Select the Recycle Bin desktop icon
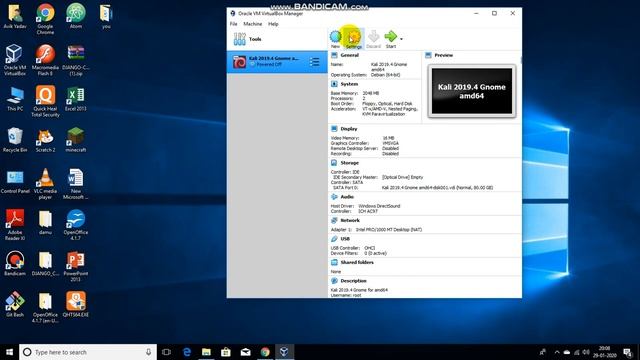Viewport: 640px width, 360px height. click(15, 140)
